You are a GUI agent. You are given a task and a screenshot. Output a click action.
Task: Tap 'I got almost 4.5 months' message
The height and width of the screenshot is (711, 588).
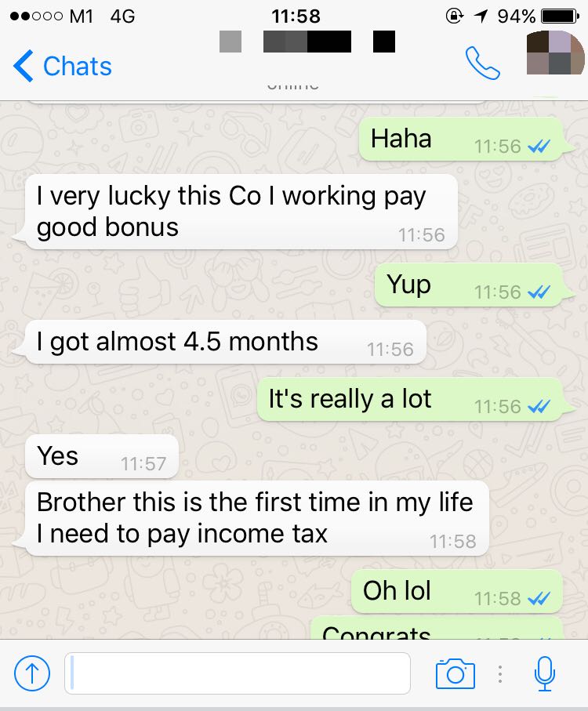pos(225,342)
